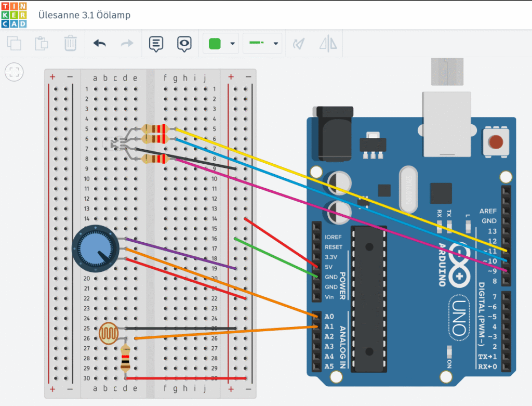Click the Tinkercad logo

click(x=14, y=15)
